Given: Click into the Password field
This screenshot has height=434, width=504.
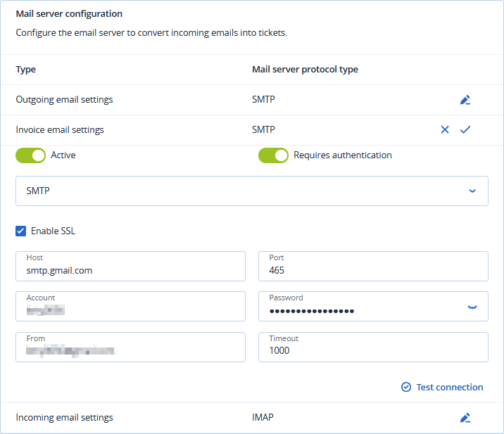Looking at the screenshot, I should pos(359,307).
